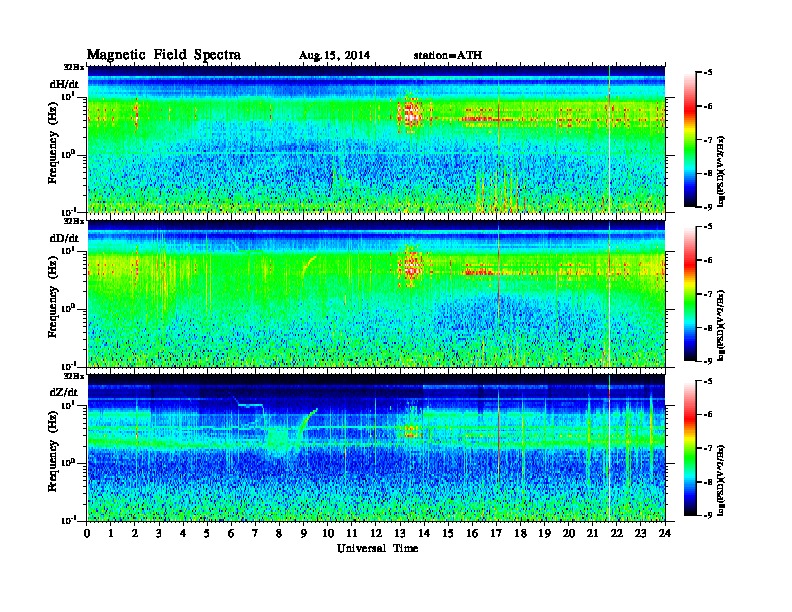The image size is (792, 612).
Task: Click the hour '24' tick label
Action: pyautogui.click(x=665, y=533)
